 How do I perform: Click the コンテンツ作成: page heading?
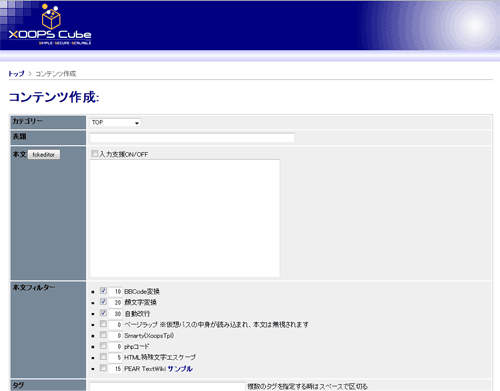[x=54, y=97]
